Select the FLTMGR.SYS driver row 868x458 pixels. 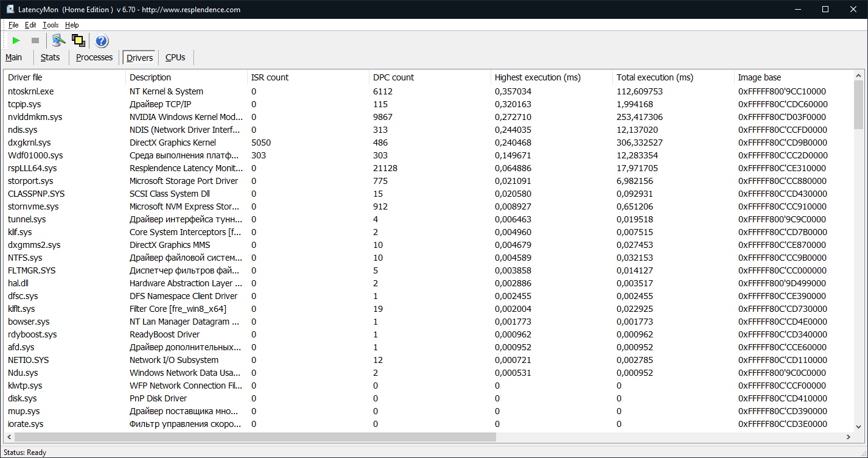(429, 270)
